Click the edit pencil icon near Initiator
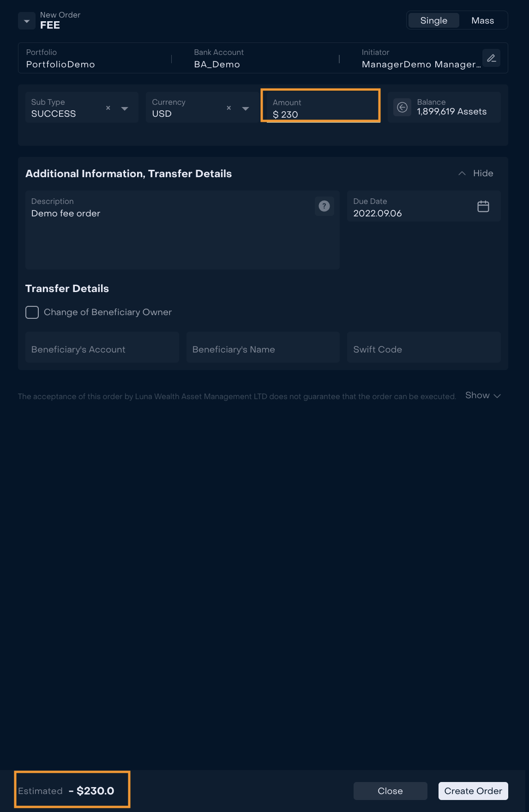529x812 pixels. coord(491,58)
